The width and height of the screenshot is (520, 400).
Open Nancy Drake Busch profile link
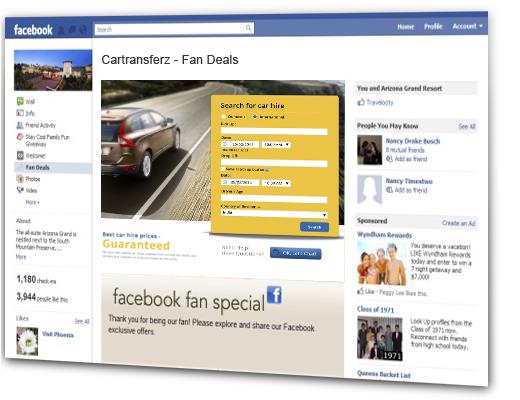click(413, 141)
